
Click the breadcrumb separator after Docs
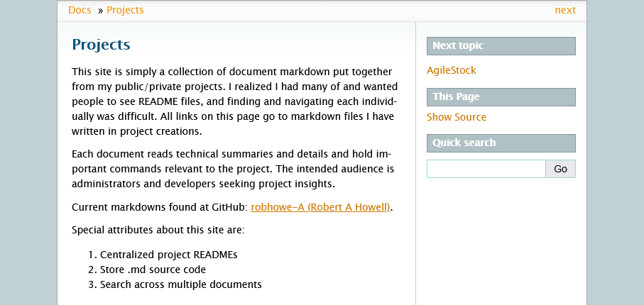(x=100, y=11)
